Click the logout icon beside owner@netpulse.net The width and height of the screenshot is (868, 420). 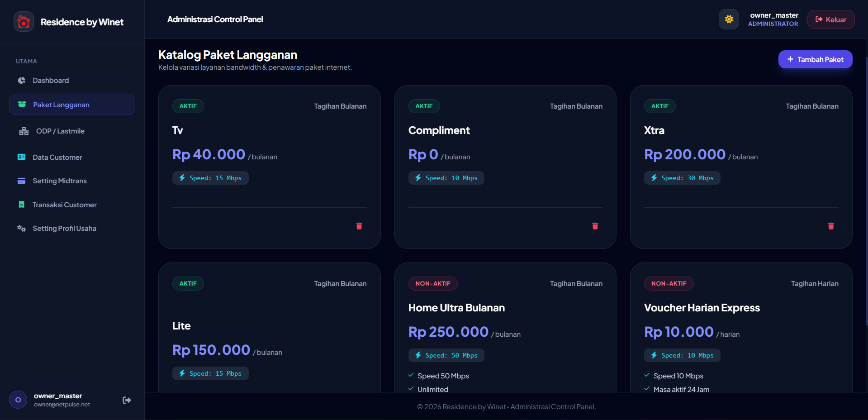coord(127,400)
